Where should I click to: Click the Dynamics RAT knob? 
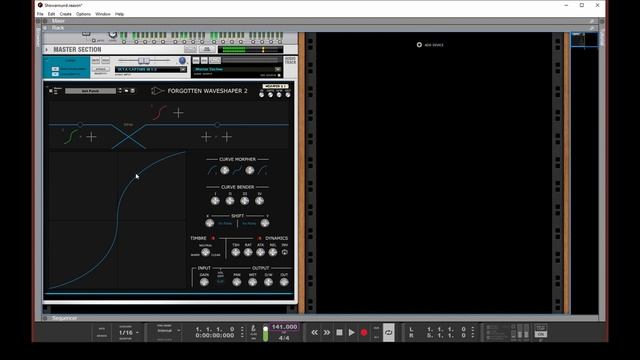coord(248,252)
